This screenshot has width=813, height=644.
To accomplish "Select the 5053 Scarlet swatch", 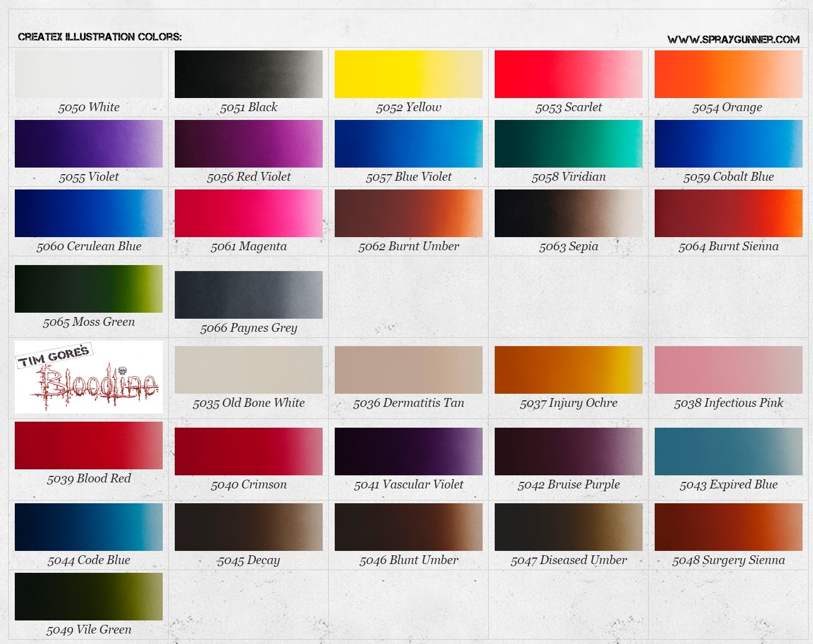I will coord(568,74).
